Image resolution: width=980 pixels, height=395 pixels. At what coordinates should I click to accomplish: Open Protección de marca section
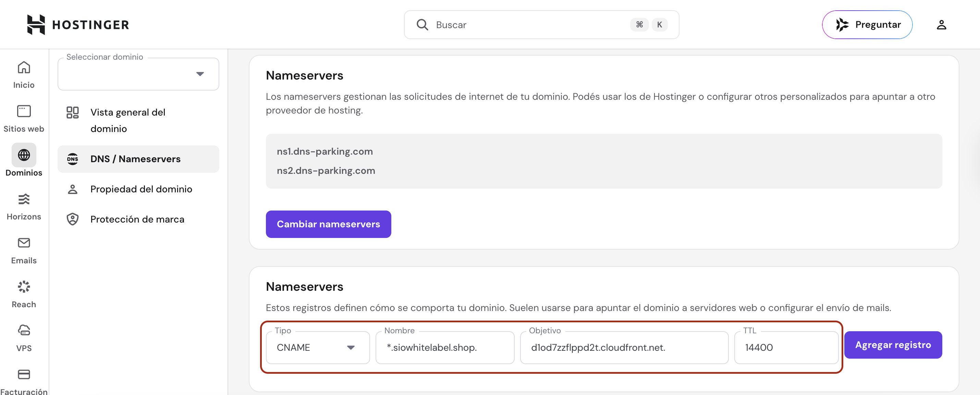[138, 219]
